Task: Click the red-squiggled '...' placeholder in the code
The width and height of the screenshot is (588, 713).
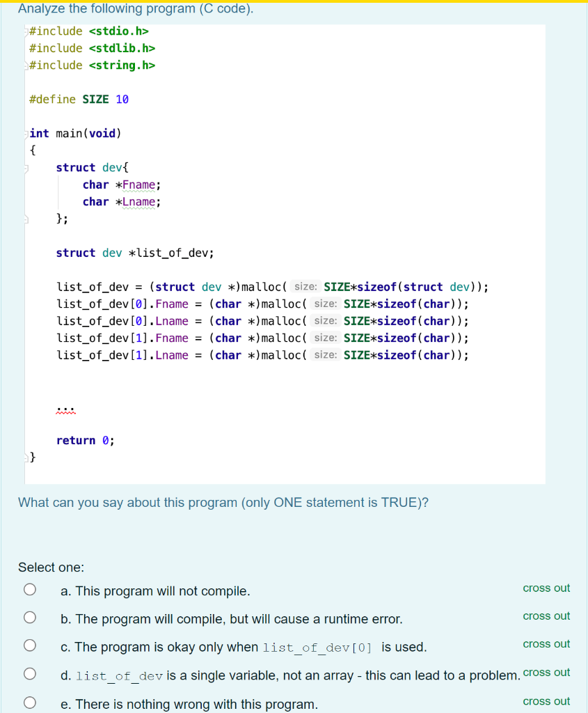Action: (x=65, y=409)
